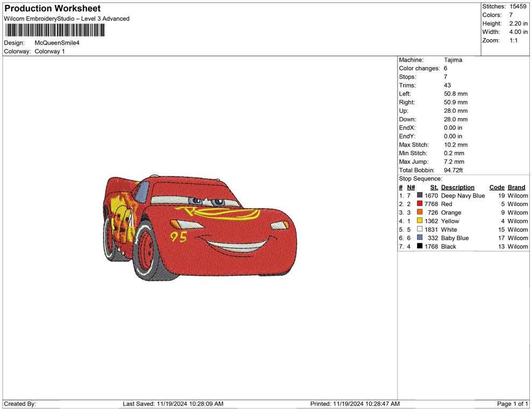This screenshot has height=409, width=532.
Task: Click the Deep Navy Blue color swatch
Action: [x=420, y=195]
